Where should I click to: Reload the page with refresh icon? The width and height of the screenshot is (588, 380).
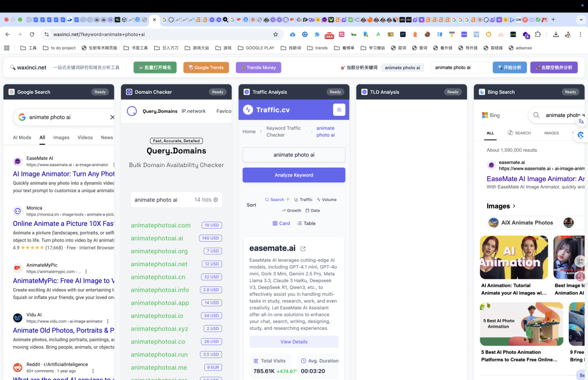[x=32, y=34]
